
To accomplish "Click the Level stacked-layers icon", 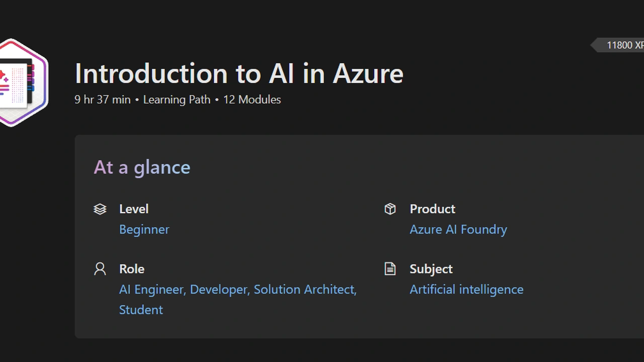I will [x=100, y=209].
